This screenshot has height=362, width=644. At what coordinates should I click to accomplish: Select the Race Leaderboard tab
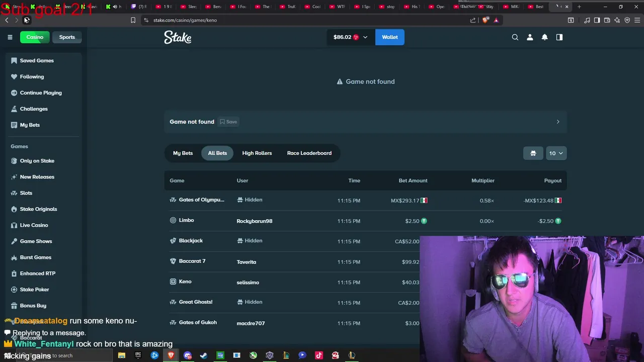[x=309, y=153]
